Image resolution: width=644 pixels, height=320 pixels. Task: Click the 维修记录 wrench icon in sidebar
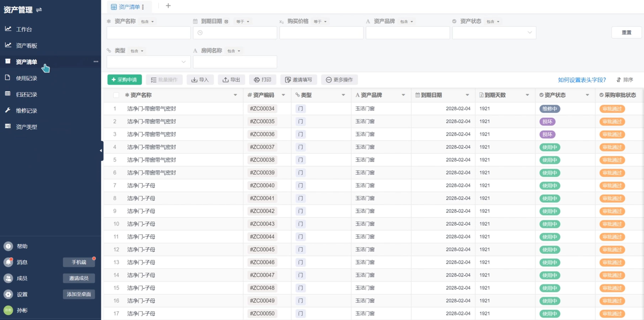[x=8, y=110]
